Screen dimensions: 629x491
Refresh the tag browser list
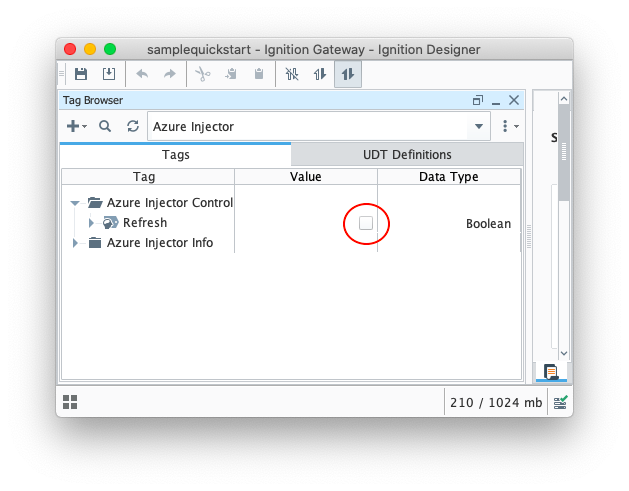[132, 126]
